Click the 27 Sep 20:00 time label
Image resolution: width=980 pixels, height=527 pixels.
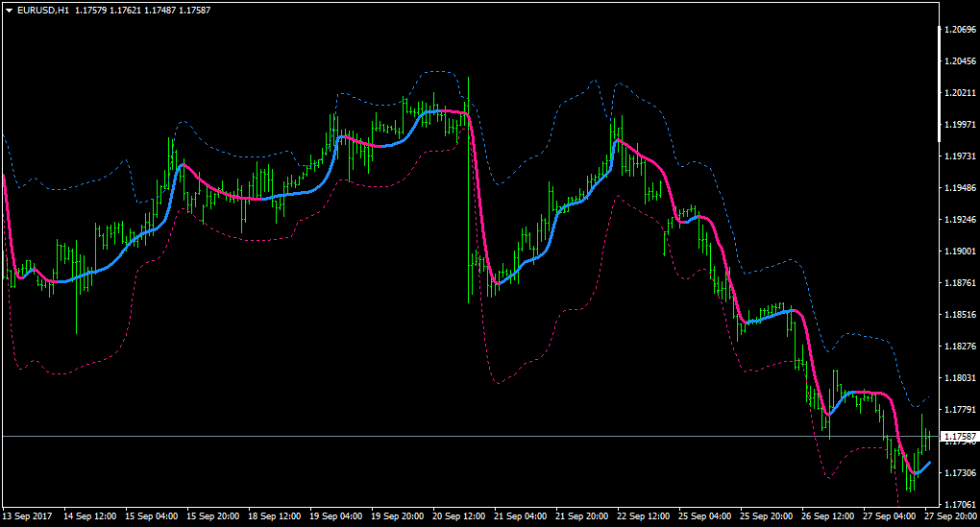(x=951, y=516)
